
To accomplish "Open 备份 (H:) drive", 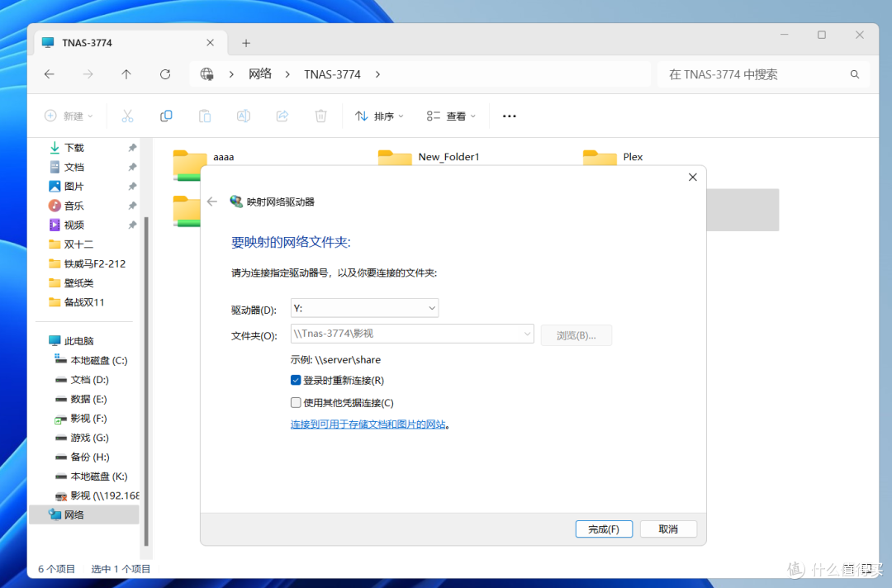I will [x=90, y=458].
